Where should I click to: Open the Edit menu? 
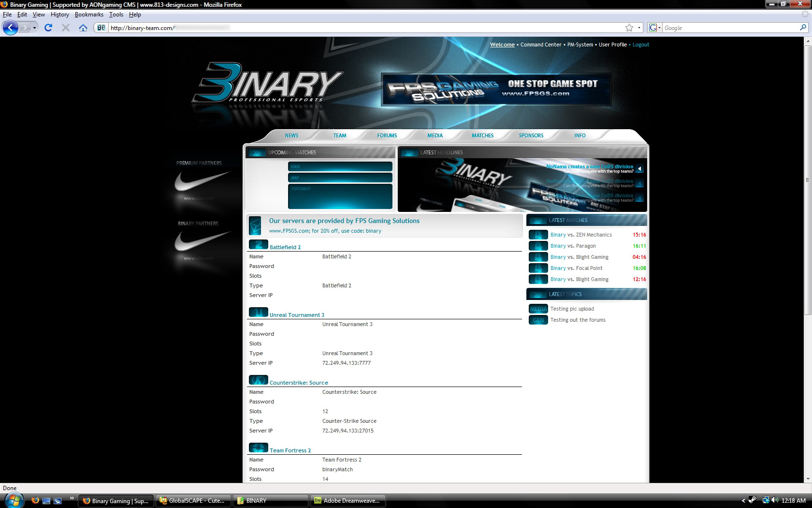22,15
